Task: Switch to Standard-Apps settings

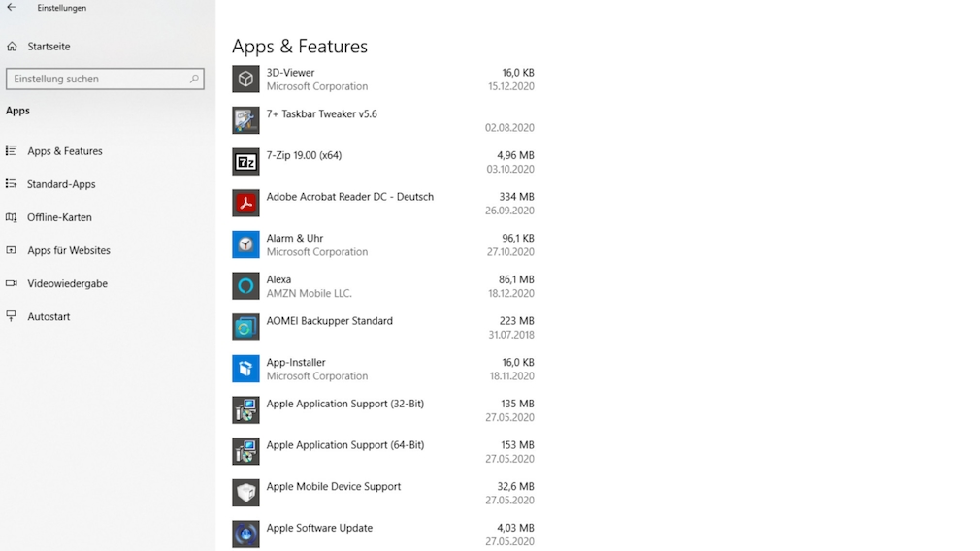Action: coord(61,184)
